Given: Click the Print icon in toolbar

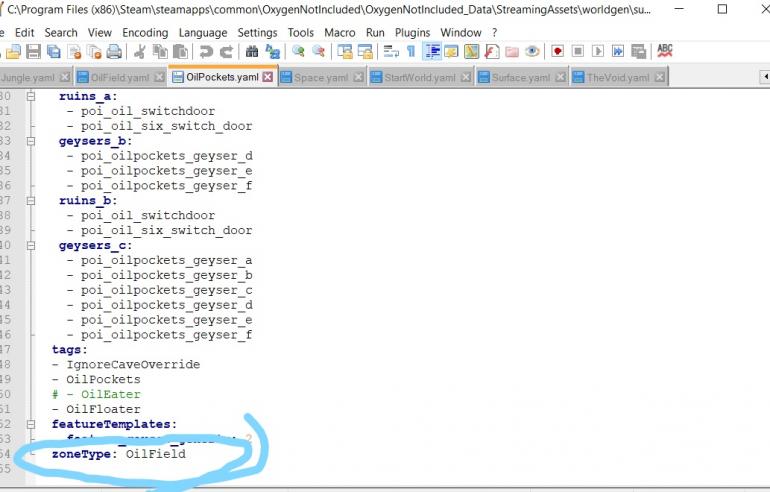Looking at the screenshot, I should coord(114,51).
